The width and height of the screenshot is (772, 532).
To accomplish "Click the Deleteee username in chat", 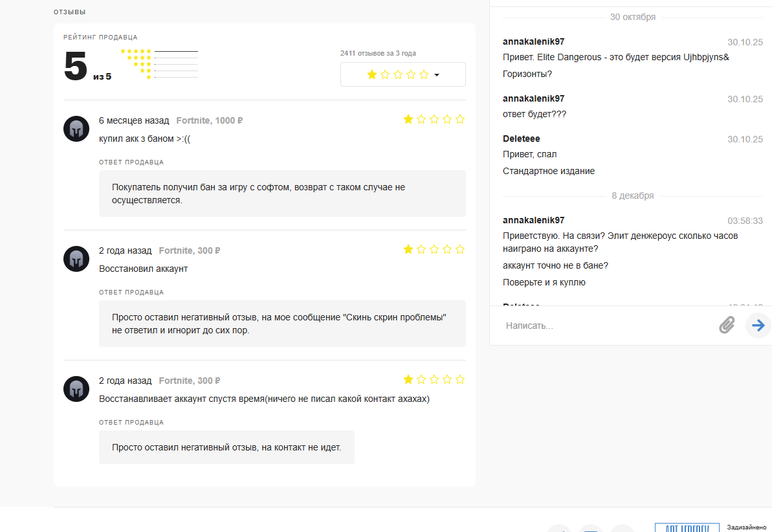I will (521, 139).
